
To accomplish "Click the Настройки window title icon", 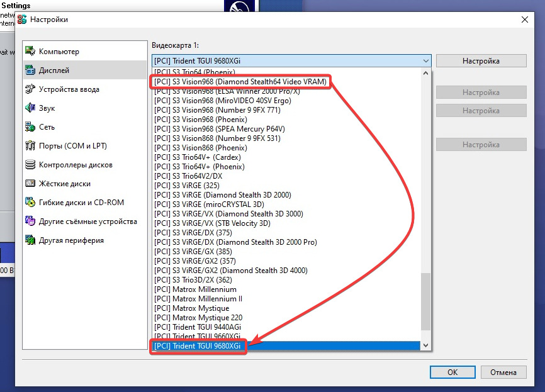I will [x=22, y=20].
